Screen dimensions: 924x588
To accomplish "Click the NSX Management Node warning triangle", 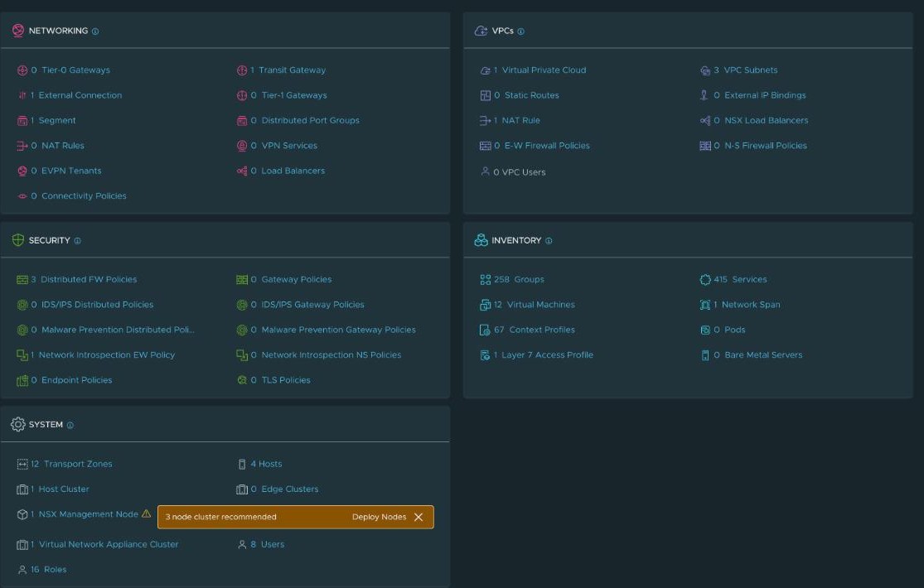I will pos(146,513).
